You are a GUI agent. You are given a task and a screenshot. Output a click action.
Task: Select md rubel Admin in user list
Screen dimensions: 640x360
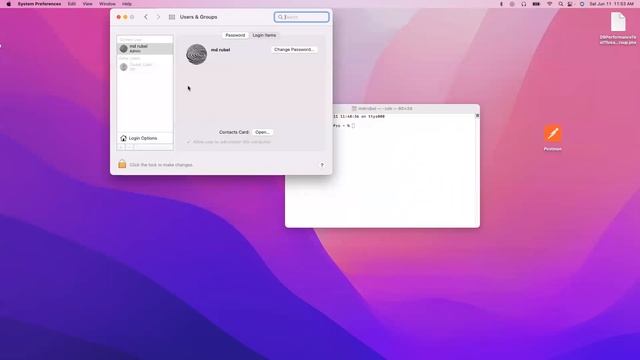click(145, 49)
